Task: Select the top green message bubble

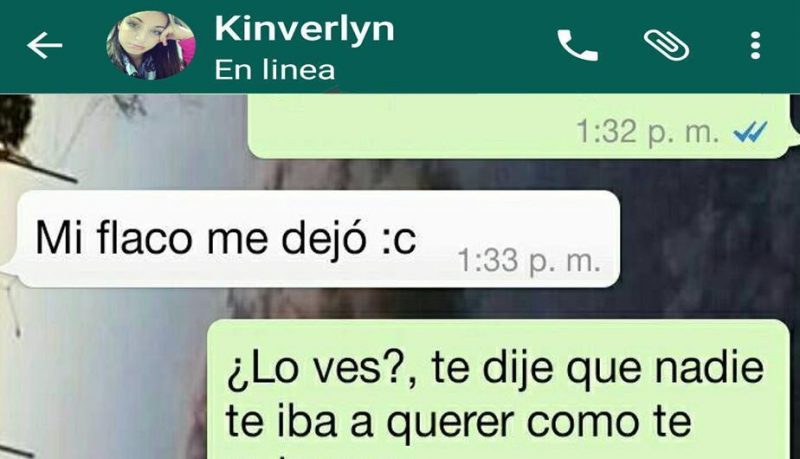Action: pyautogui.click(x=519, y=125)
